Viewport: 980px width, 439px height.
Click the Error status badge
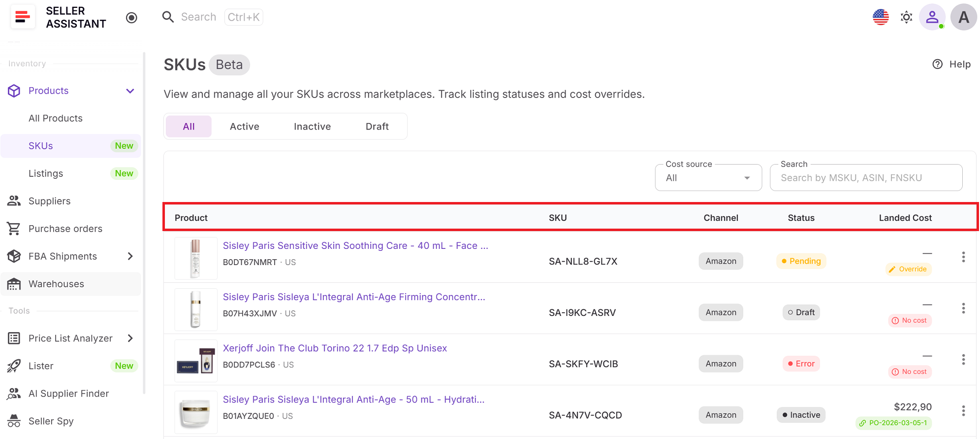pos(801,364)
